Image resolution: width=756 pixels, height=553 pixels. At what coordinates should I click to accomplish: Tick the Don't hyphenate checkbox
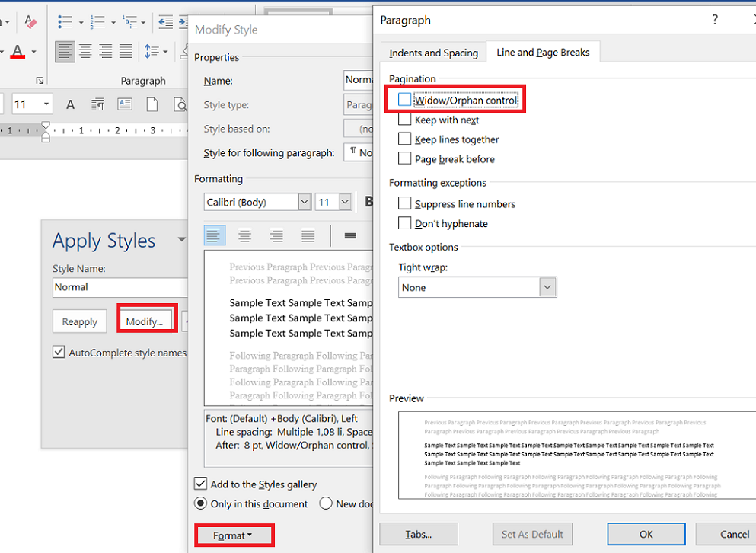pyautogui.click(x=404, y=223)
